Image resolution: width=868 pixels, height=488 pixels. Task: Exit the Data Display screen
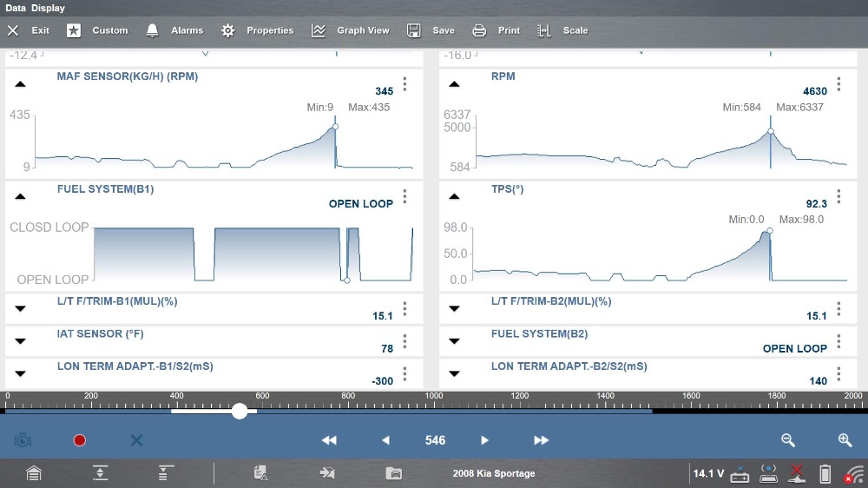(29, 30)
